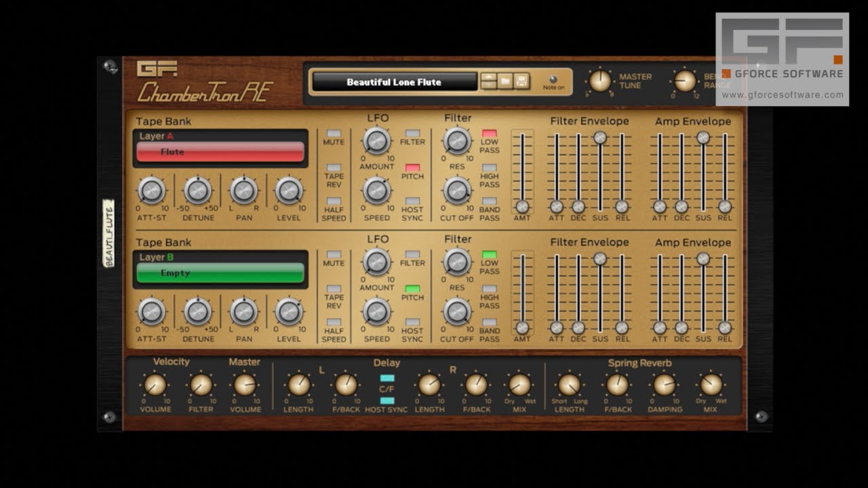Select the Layer A Flute tape bank
Screen dimensions: 868x488
coord(220,152)
